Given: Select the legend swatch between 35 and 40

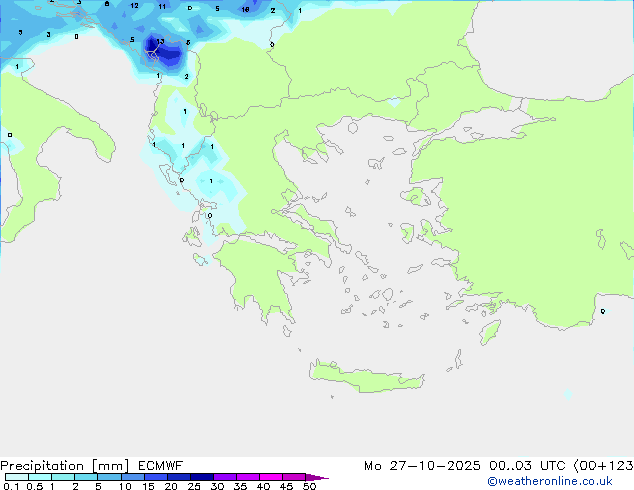Looking at the screenshot, I should click(x=248, y=477).
